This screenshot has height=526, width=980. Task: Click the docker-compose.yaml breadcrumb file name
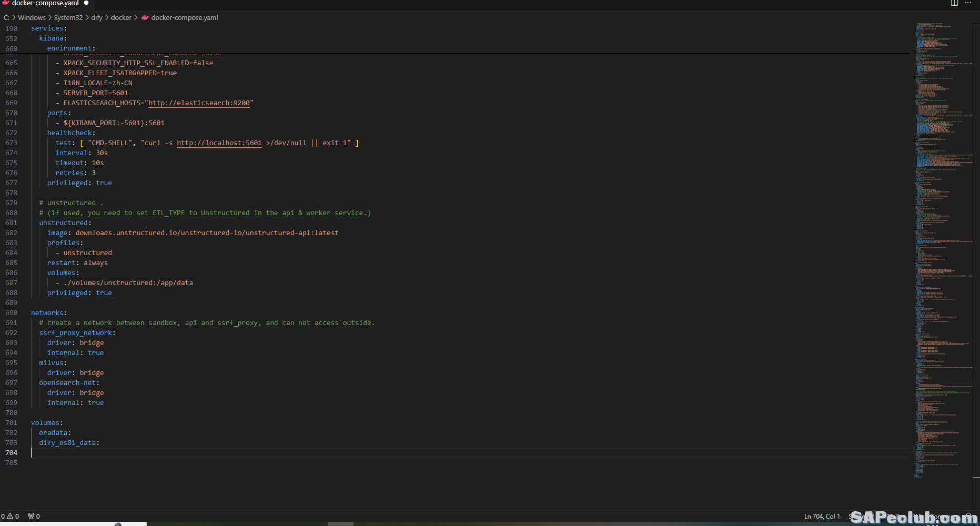coord(185,17)
